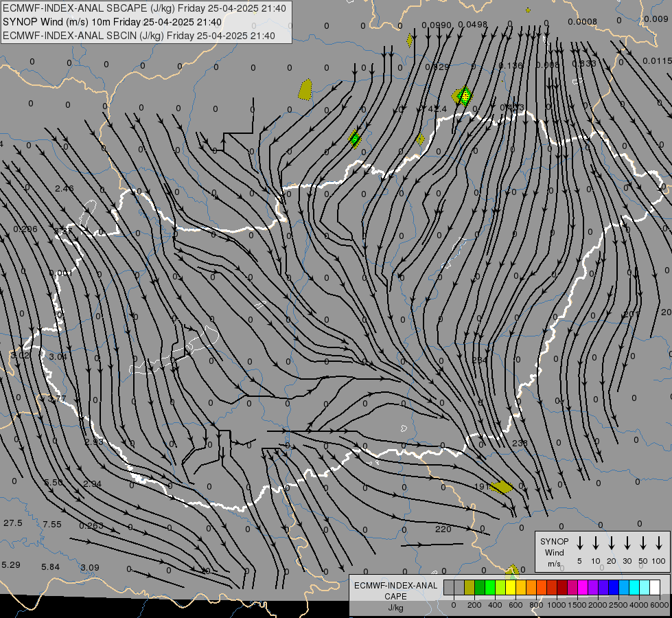Screen dimensions: 672x618
Task: Click the SBCAPE title line in header
Action: pyautogui.click(x=144, y=8)
